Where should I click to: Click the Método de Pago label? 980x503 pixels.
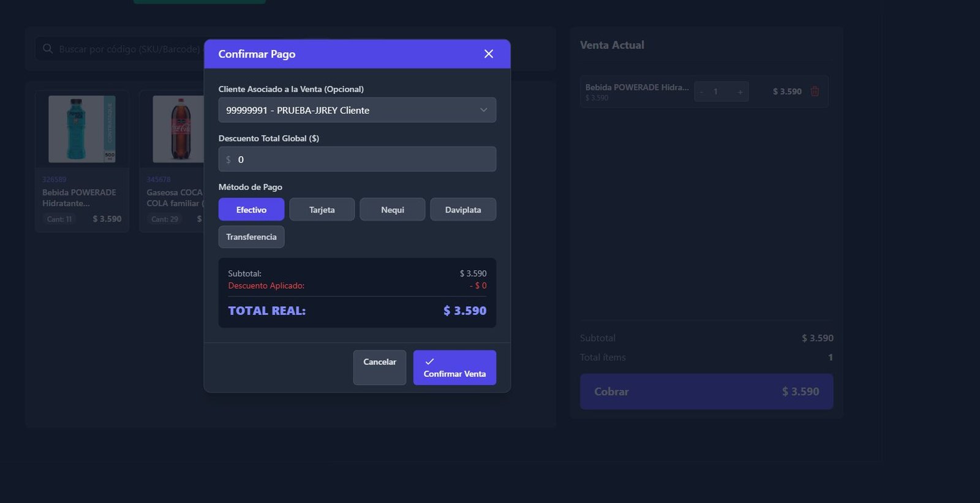coord(250,187)
